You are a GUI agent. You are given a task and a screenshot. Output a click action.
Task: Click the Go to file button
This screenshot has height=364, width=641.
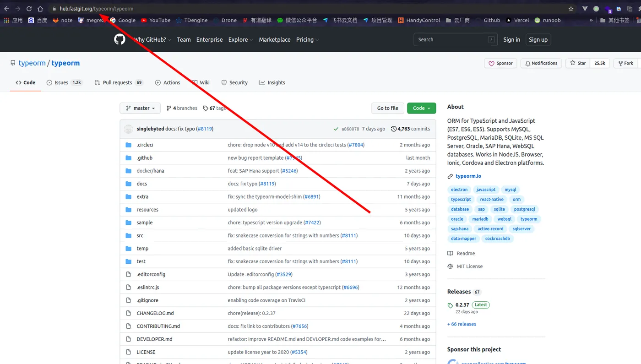point(387,108)
